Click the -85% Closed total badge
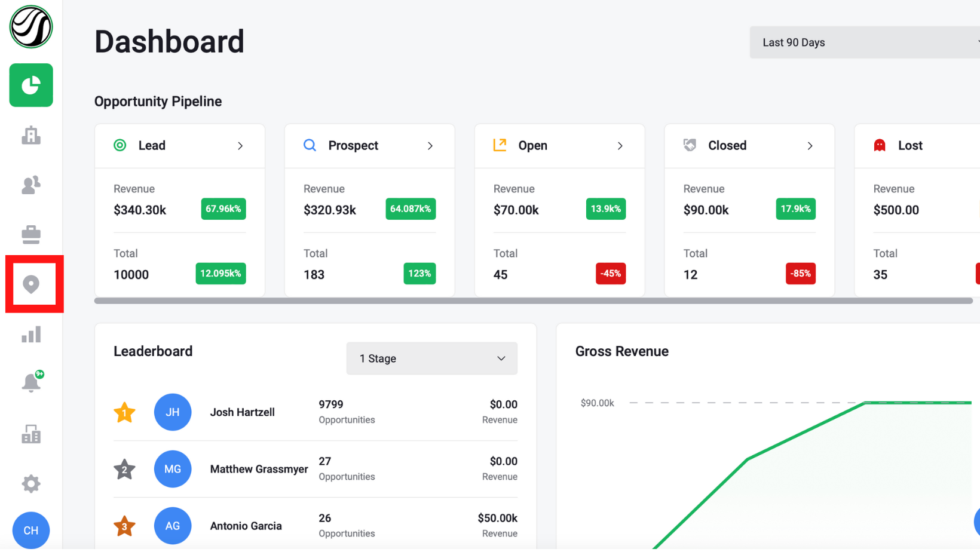Viewport: 980px width, 552px height. 801,274
